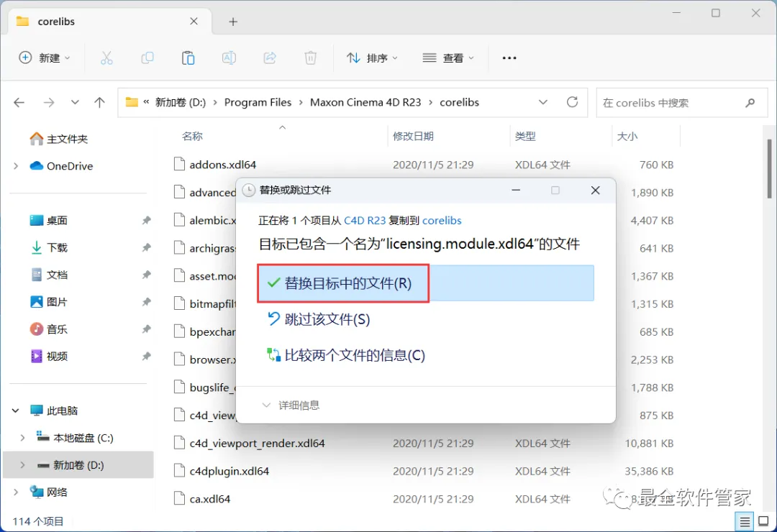Unpin Downloads using its pin icon
Image resolution: width=777 pixels, height=532 pixels.
click(x=146, y=248)
